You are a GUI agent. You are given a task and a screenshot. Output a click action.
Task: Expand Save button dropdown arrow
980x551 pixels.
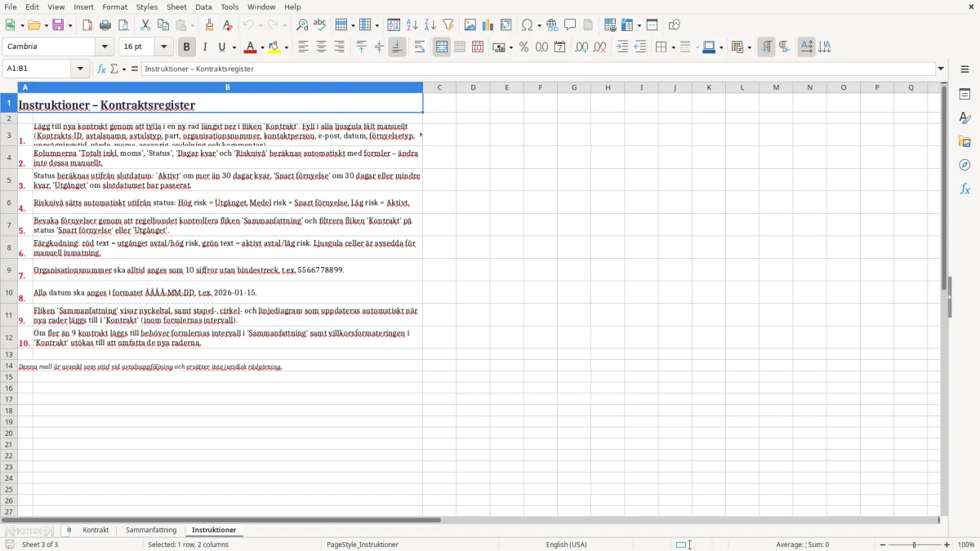click(x=69, y=25)
